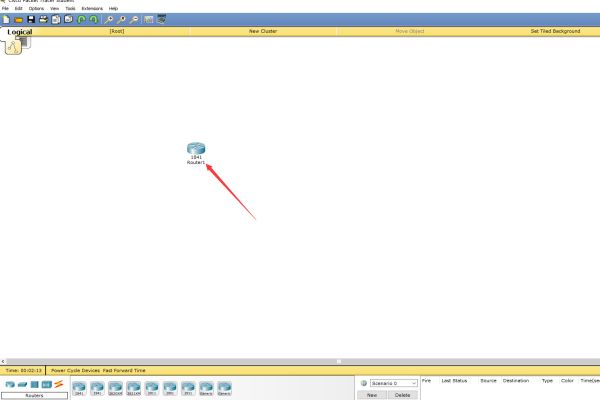
Task: Click the Logical workspace navigation icon
Action: [x=13, y=47]
